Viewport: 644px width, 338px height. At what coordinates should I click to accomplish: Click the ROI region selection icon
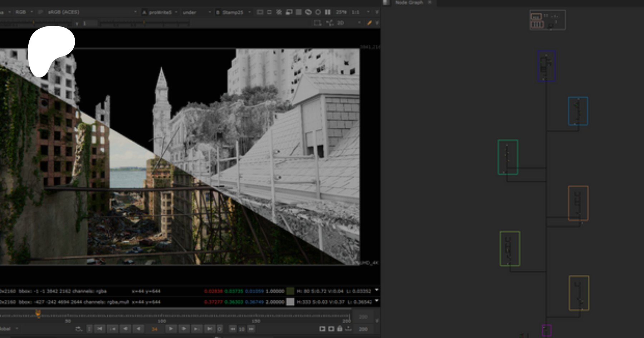coord(317,23)
